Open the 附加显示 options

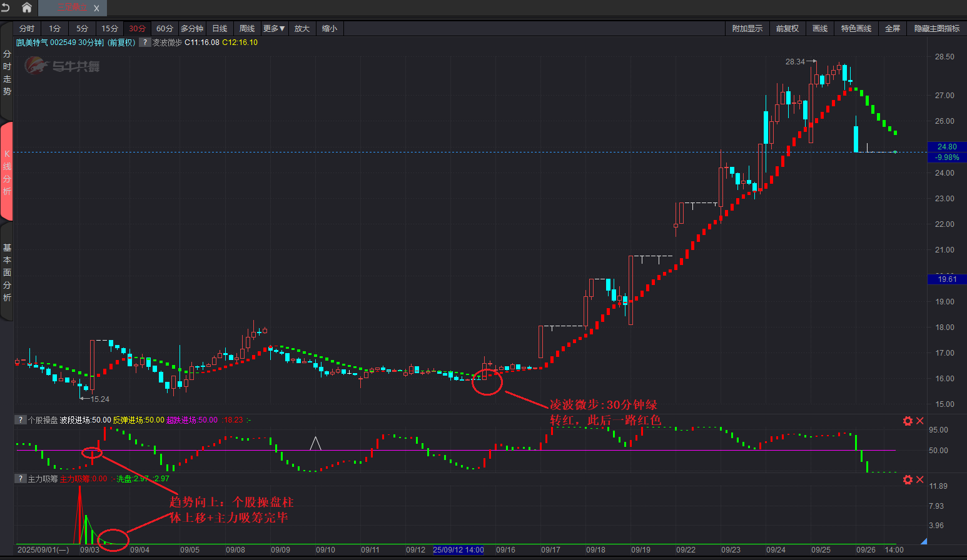pyautogui.click(x=747, y=29)
